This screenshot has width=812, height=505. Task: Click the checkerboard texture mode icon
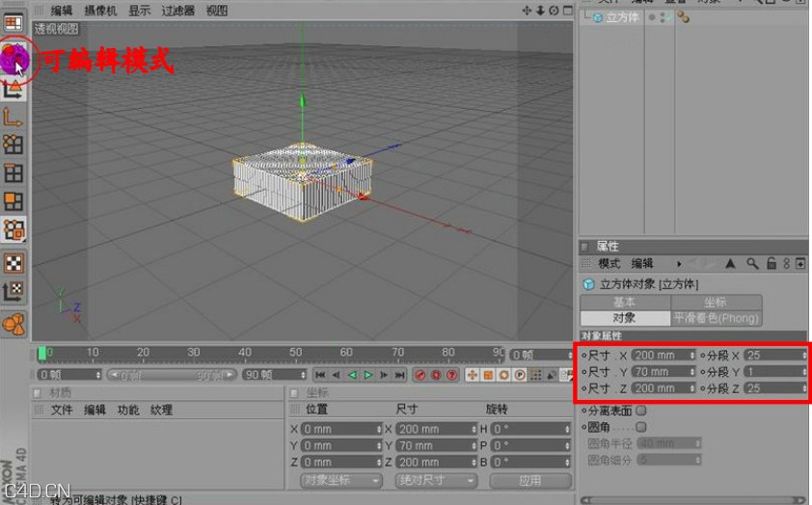14,263
